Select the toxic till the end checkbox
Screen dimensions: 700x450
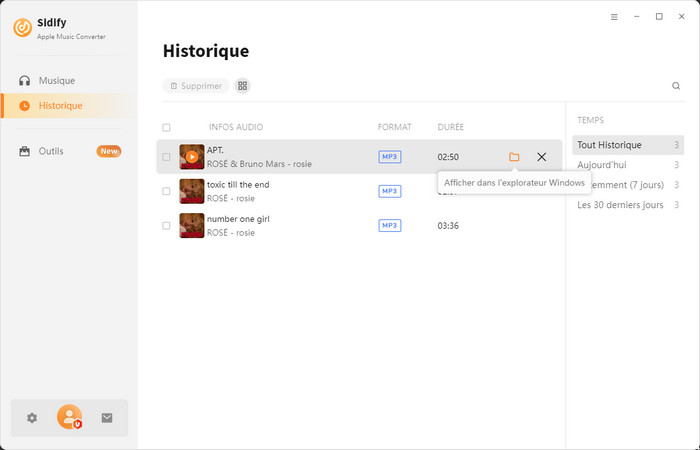point(166,191)
